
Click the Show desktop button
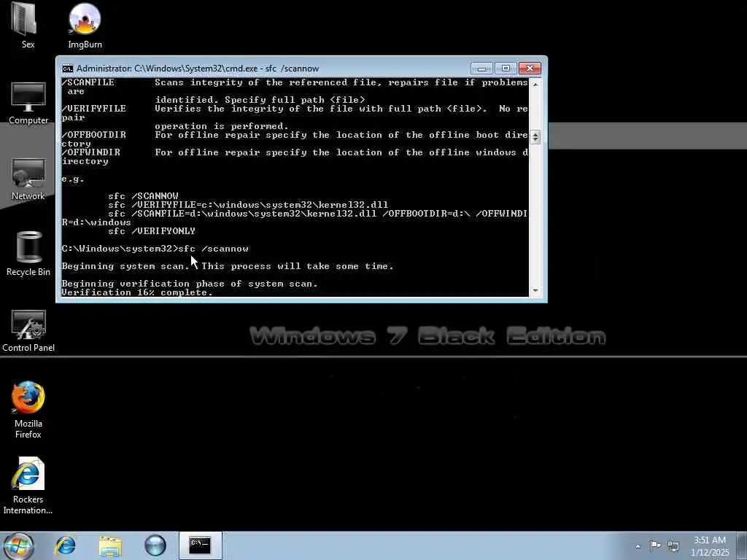click(742, 545)
